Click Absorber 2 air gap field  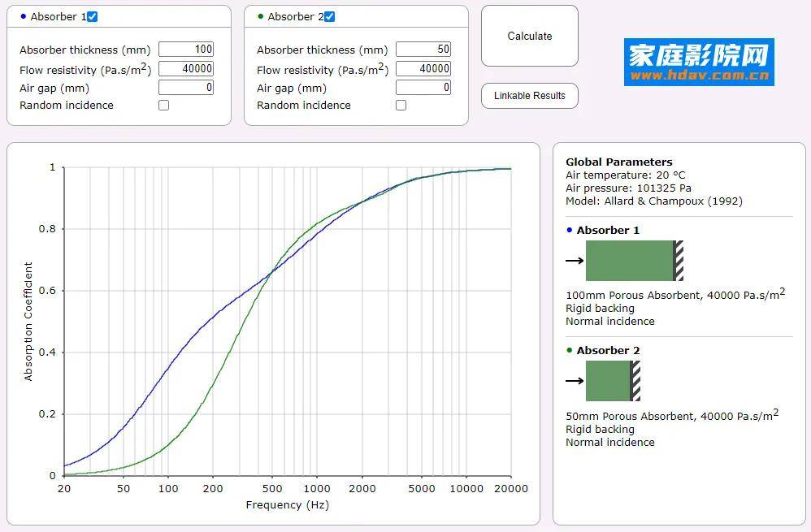[x=423, y=88]
